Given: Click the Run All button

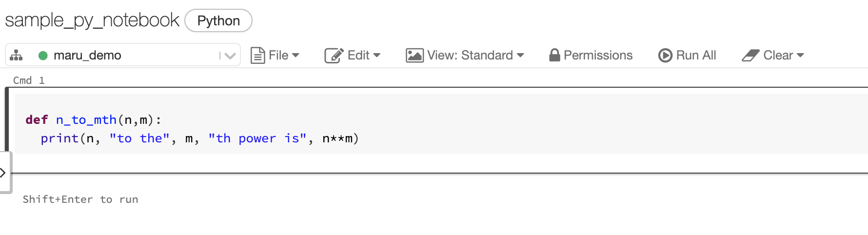Looking at the screenshot, I should [x=687, y=55].
